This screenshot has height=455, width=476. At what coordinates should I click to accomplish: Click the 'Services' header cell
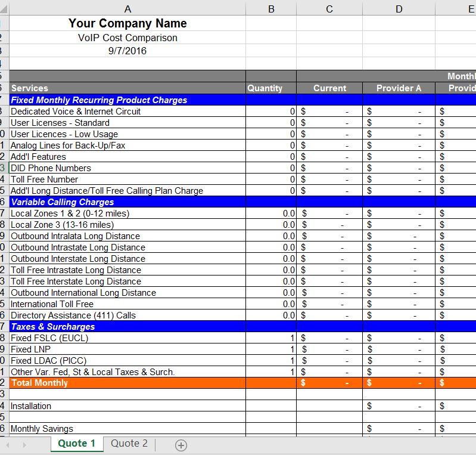click(x=127, y=88)
